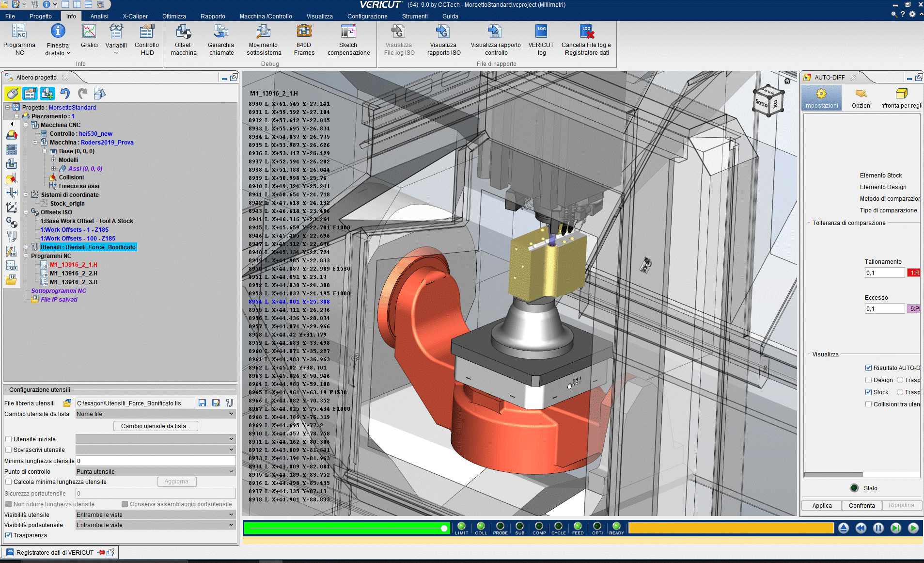
Task: Open the Guida tab
Action: 450,16
